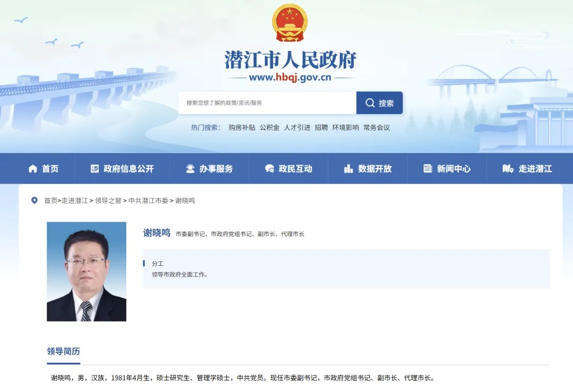The image size is (573, 392).
Task: Click the document icon beside 政府信息公开
Action: (94, 169)
